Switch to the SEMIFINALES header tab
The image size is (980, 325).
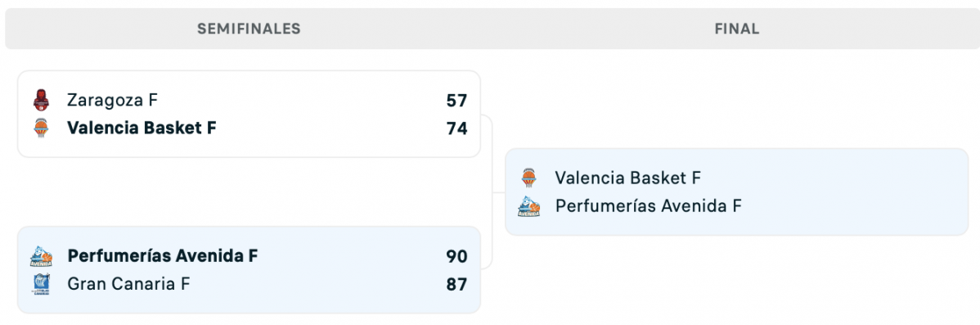[249, 29]
